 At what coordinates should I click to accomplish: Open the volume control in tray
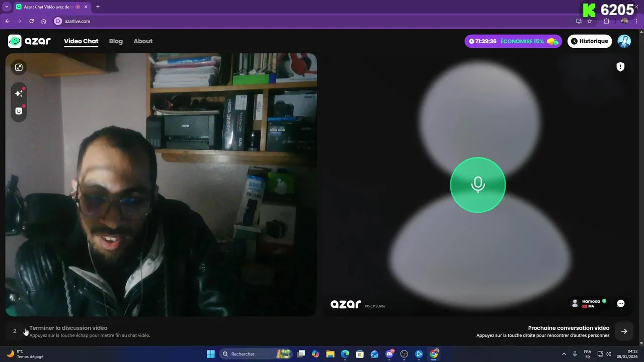[608, 354]
